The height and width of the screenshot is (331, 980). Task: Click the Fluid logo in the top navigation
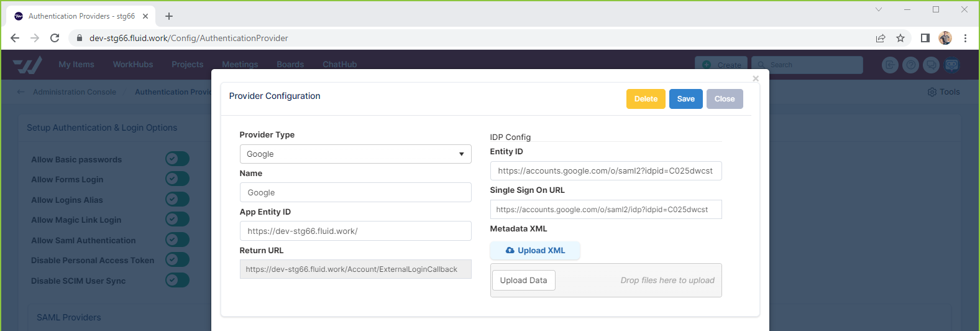pos(27,65)
